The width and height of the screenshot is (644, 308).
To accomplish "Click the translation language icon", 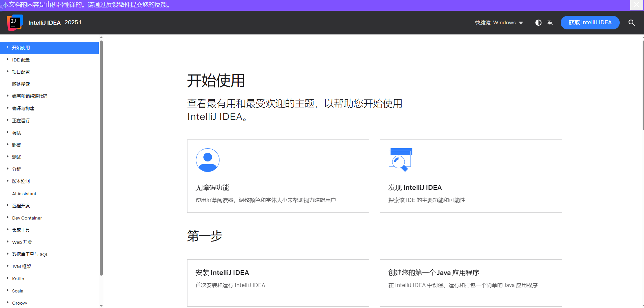I will (x=550, y=23).
